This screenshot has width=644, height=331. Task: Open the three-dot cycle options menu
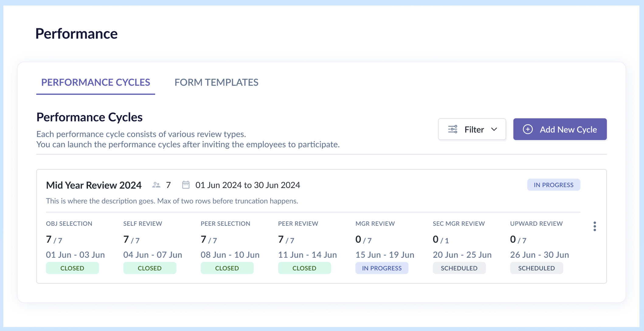coord(594,226)
